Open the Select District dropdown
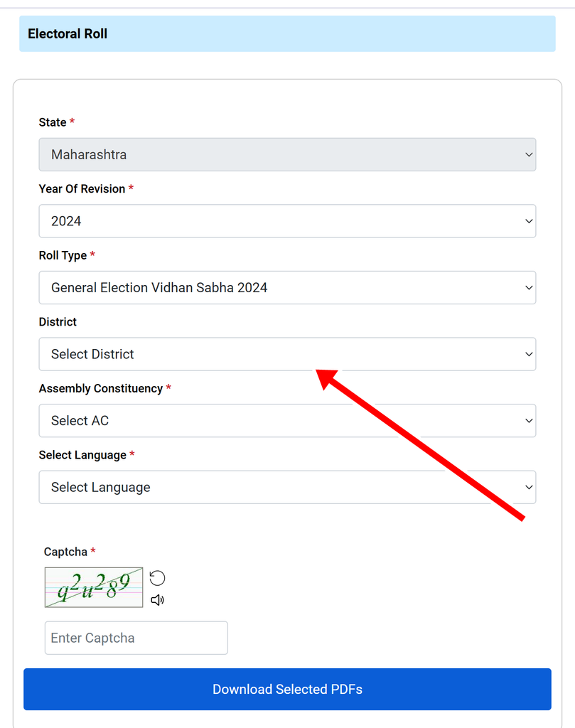This screenshot has height=728, width=575. tap(287, 354)
